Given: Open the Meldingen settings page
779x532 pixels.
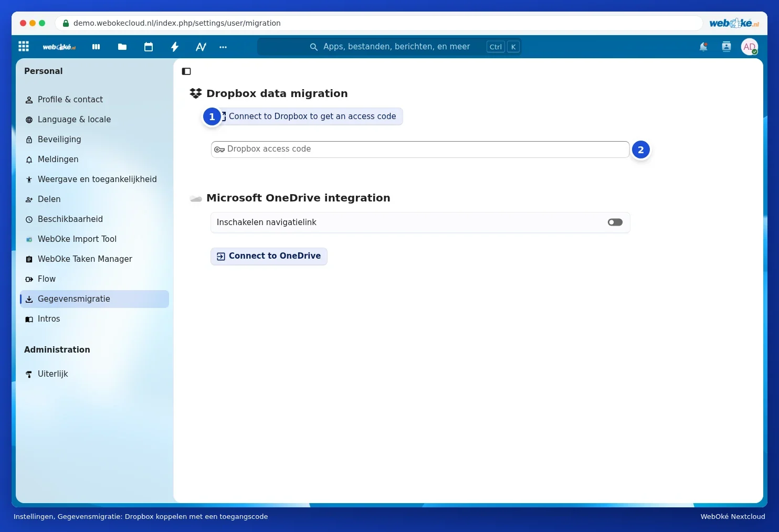Looking at the screenshot, I should click(94, 159).
